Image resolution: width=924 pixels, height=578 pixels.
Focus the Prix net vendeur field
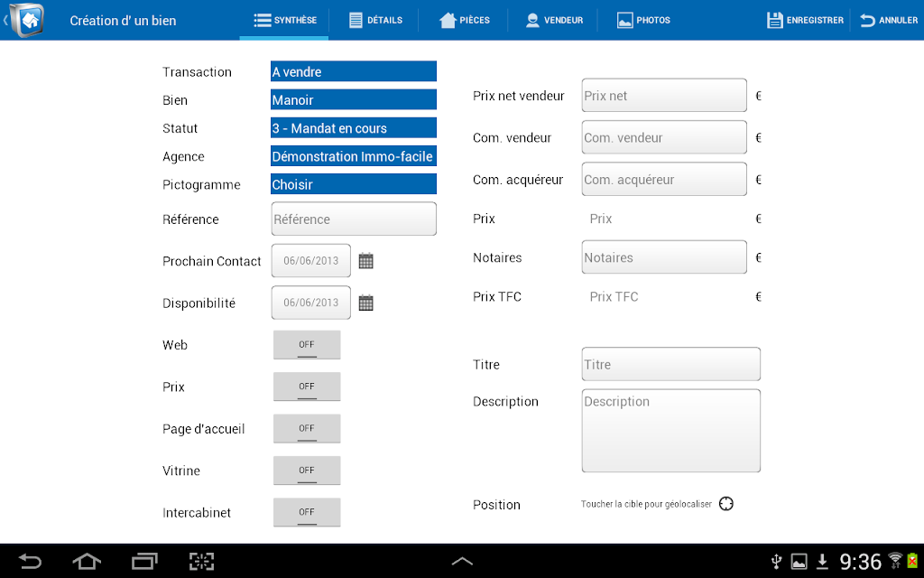pyautogui.click(x=664, y=95)
